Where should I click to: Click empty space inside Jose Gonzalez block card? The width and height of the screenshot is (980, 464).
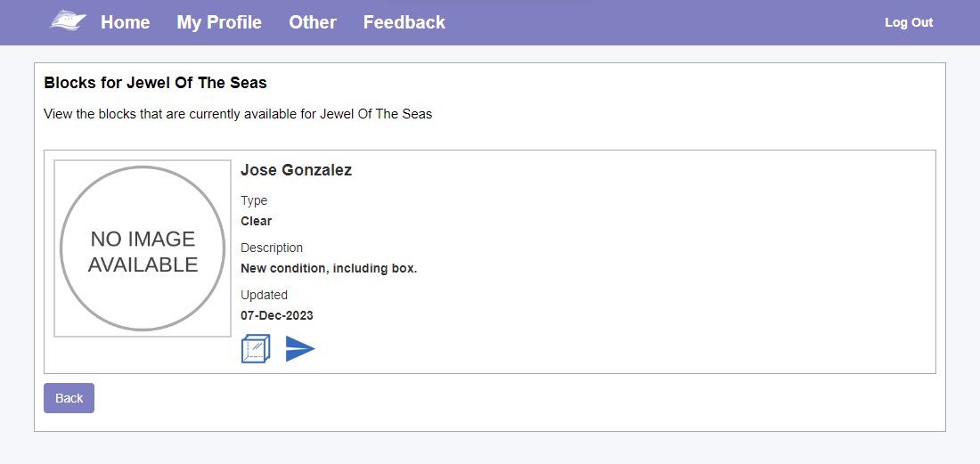point(625,263)
